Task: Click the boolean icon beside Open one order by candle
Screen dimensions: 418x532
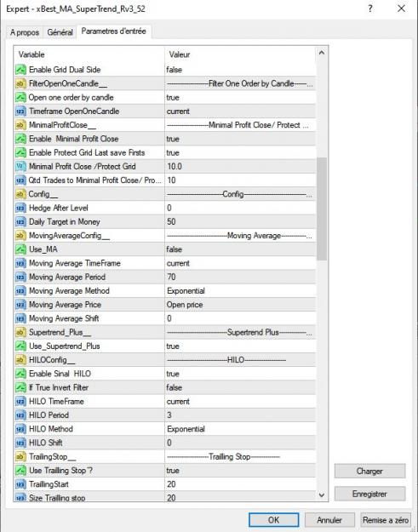Action: point(20,97)
